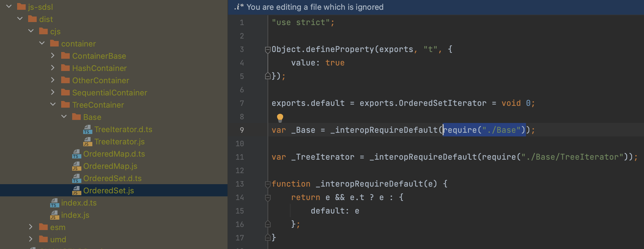This screenshot has width=644, height=249.
Task: Collapse the TreeContainer folder chevron
Action: (53, 104)
